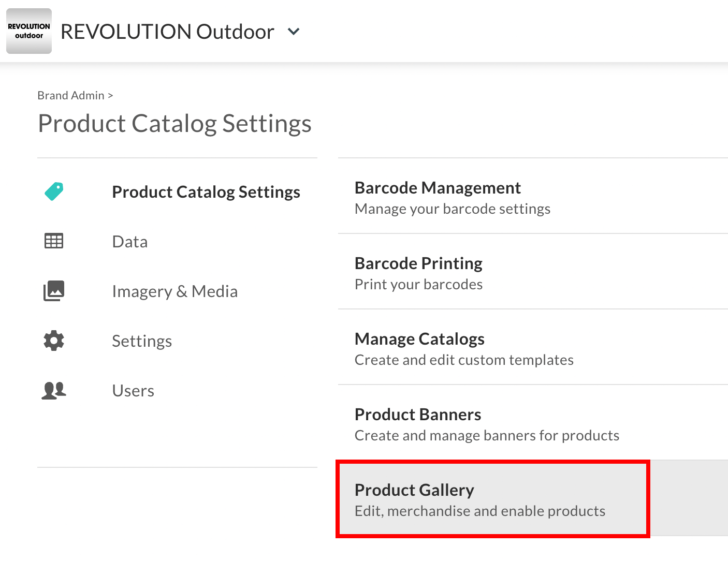Image resolution: width=728 pixels, height=561 pixels.
Task: Go back to Brand Admin breadcrumb
Action: (71, 96)
